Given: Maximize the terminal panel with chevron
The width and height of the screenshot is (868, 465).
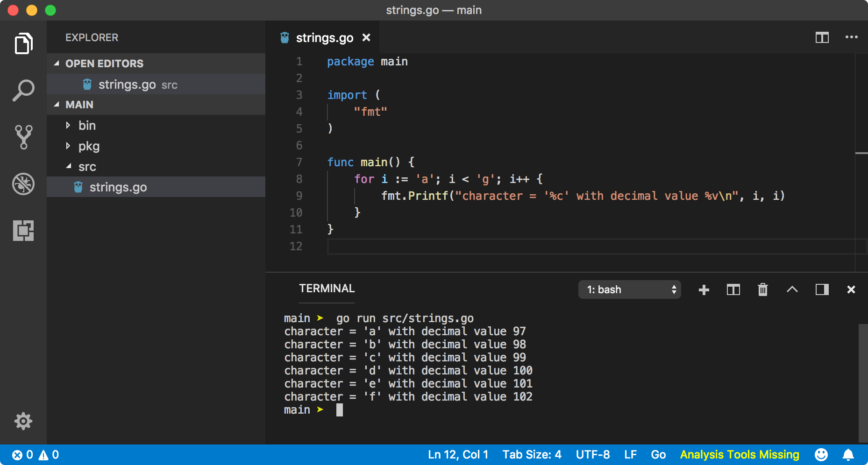Looking at the screenshot, I should [x=792, y=289].
